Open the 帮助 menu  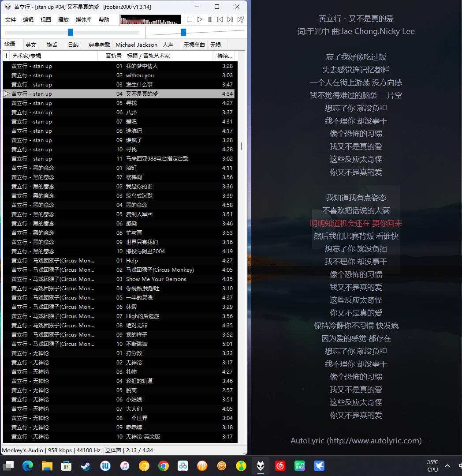click(104, 20)
